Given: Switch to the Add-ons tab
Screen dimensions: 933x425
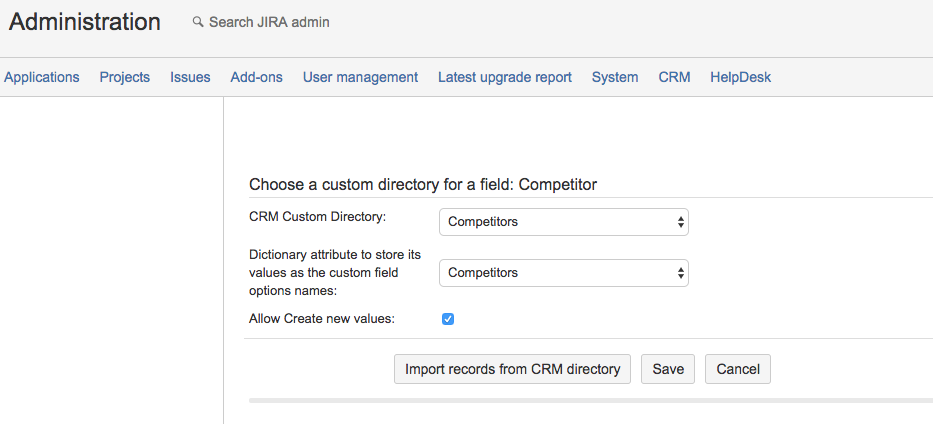Looking at the screenshot, I should pos(256,77).
